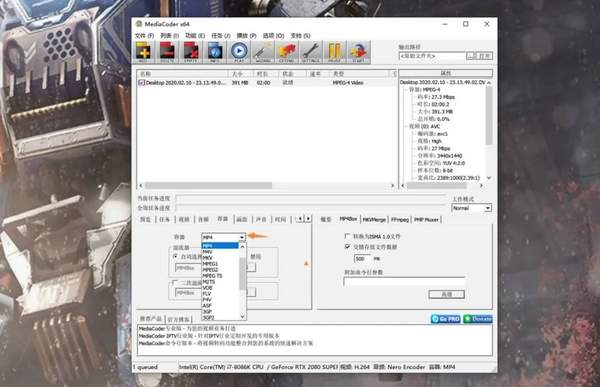The width and height of the screenshot is (600, 387).
Task: Open the 功能(E) menu
Action: click(x=195, y=36)
